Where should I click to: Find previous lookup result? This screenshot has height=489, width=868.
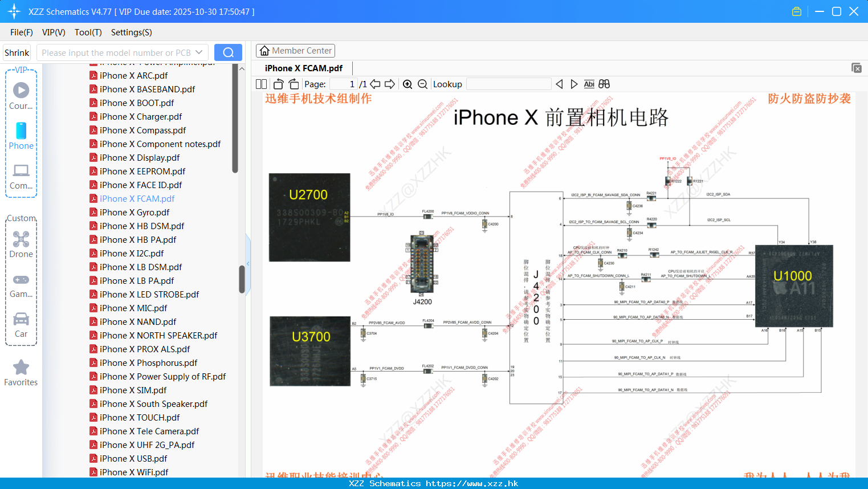click(559, 84)
